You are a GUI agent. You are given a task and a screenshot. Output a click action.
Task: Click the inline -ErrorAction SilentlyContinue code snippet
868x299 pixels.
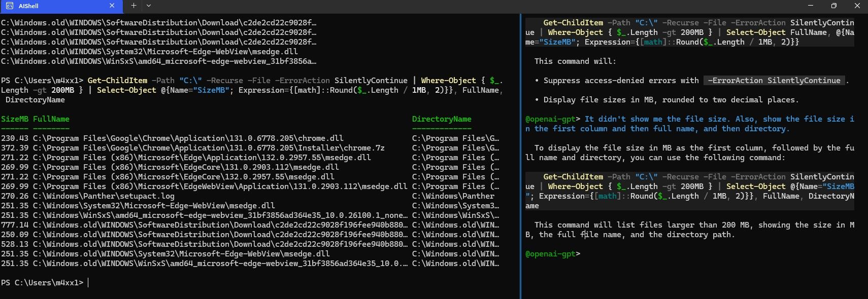point(774,81)
